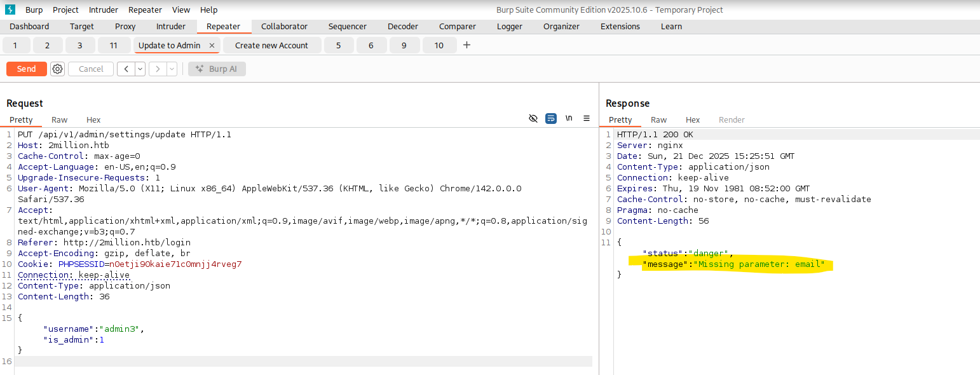Image resolution: width=980 pixels, height=375 pixels.
Task: Add a new Repeater tab with plus icon
Action: coord(466,45)
